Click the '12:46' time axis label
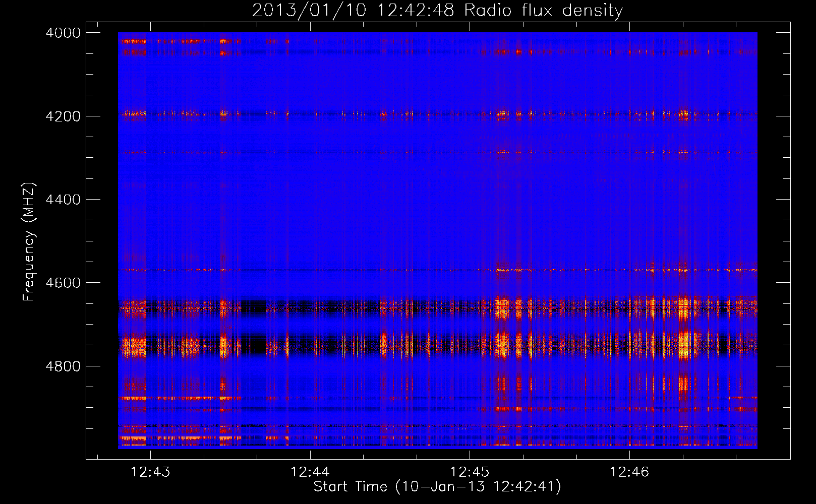 [629, 472]
